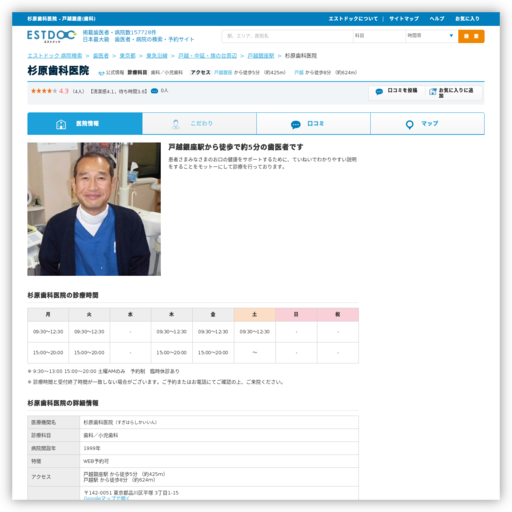Go to 戸越銀座駅 breadcrumb
This screenshot has height=512, width=512.
(261, 56)
